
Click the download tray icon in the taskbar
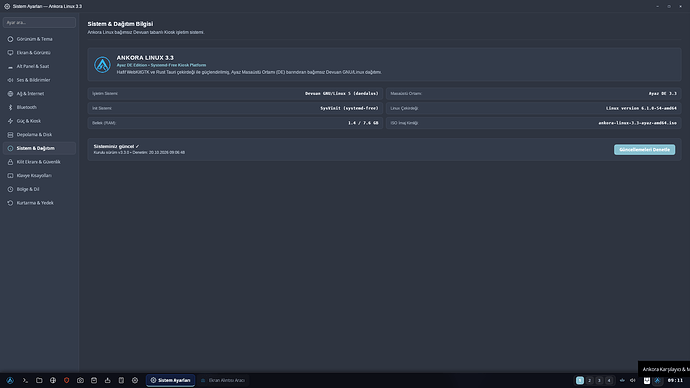(107, 381)
